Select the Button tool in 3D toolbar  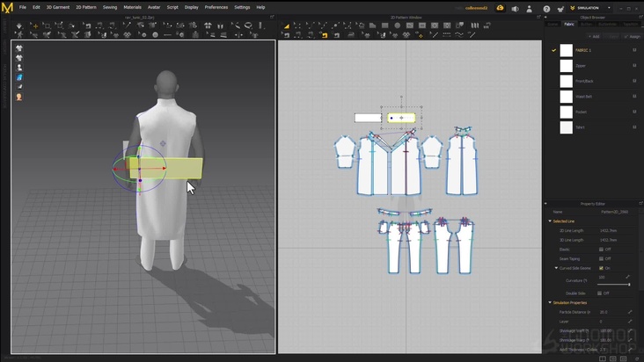pyautogui.click(x=155, y=35)
